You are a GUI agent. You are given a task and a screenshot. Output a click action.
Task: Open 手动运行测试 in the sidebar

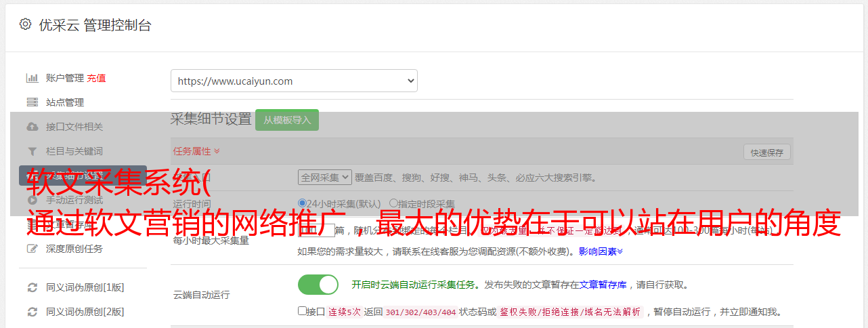point(74,200)
